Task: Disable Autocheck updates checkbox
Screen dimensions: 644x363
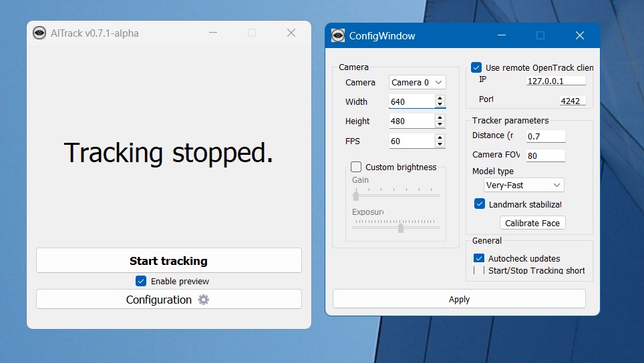Action: [x=478, y=258]
